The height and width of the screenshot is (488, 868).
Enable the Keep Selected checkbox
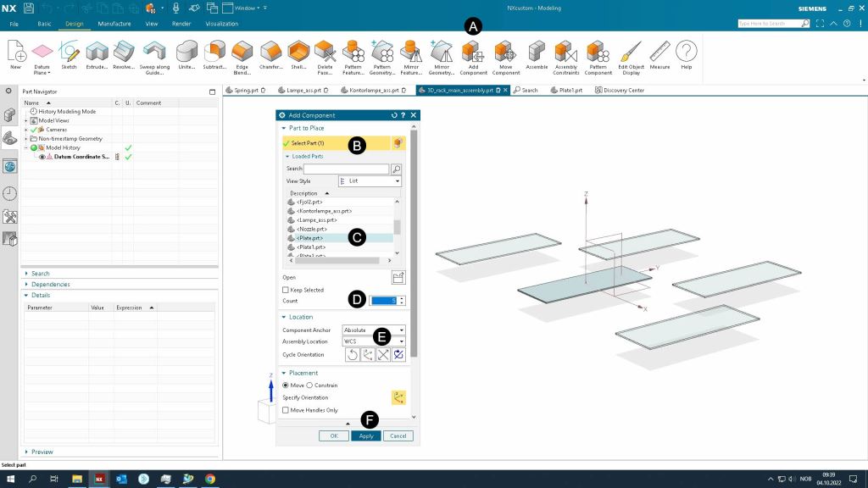(287, 290)
